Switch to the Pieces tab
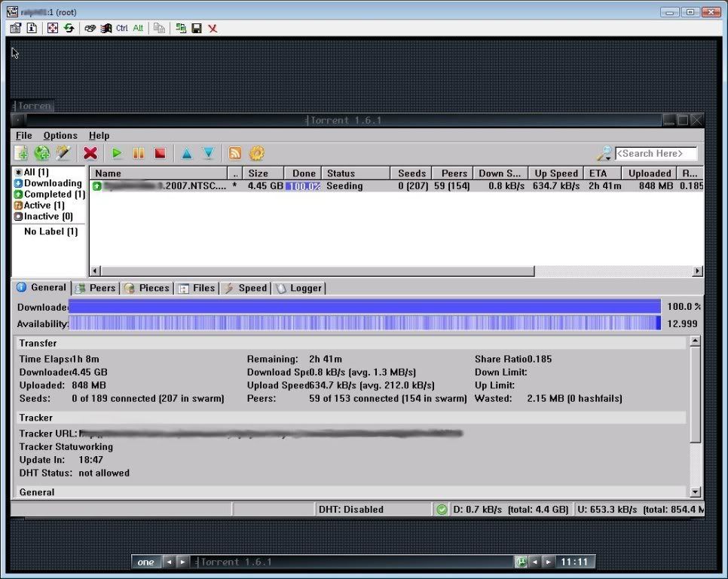The height and width of the screenshot is (579, 728). point(147,288)
